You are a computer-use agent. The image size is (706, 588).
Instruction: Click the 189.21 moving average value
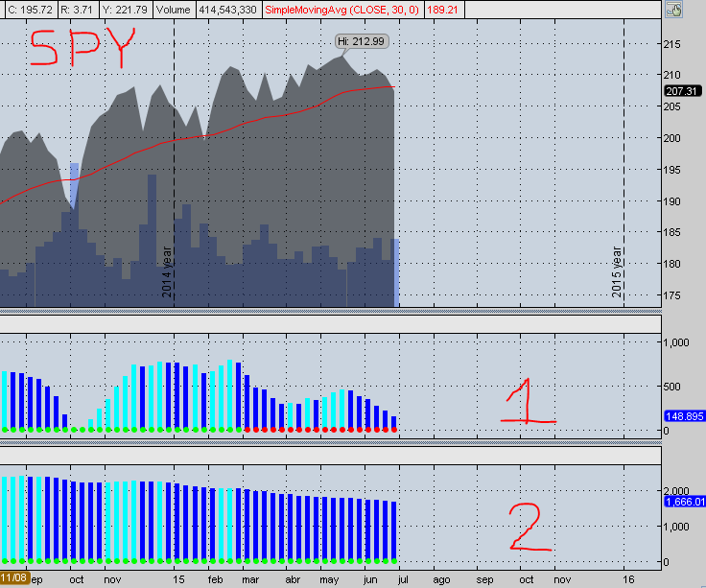click(x=442, y=10)
